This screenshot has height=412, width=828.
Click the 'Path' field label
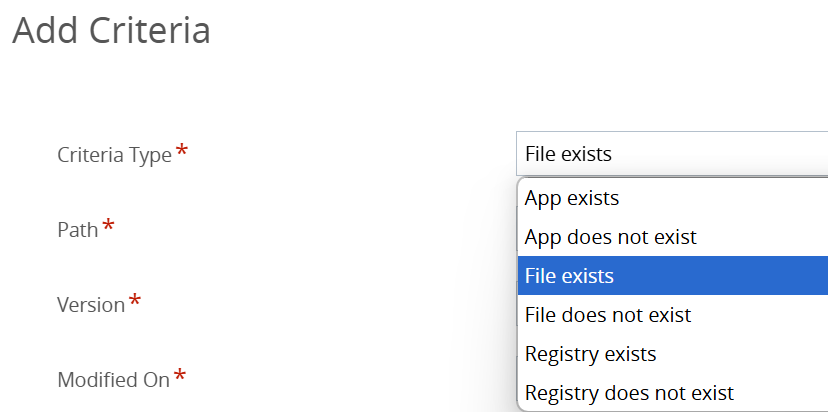pos(77,230)
